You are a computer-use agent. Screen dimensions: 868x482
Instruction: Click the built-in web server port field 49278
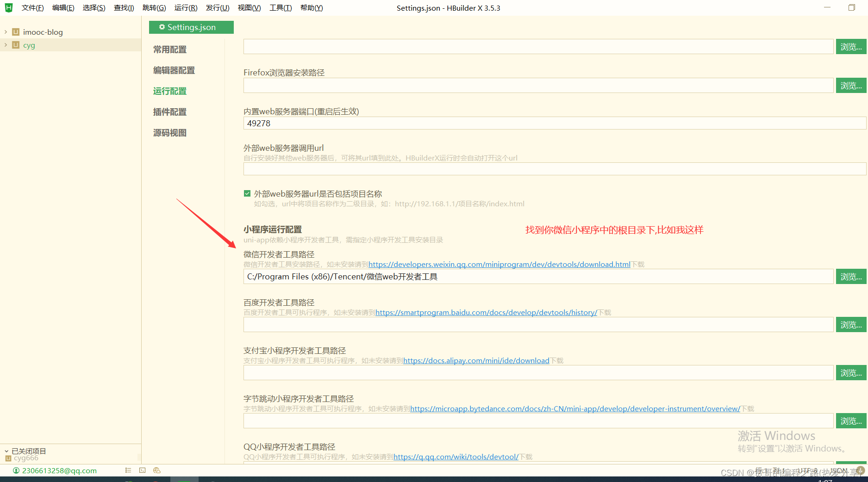[555, 124]
